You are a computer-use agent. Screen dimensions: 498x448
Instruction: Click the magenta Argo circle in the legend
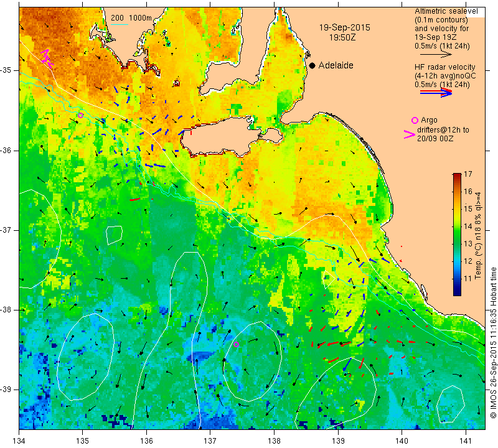415,120
